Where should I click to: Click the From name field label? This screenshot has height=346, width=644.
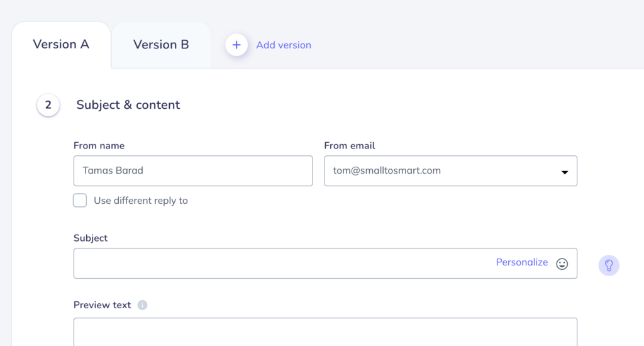coord(99,145)
